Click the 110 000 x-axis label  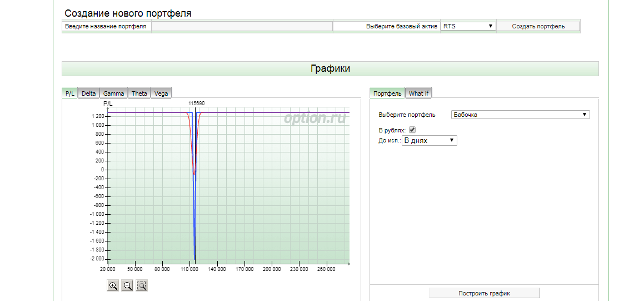click(x=189, y=269)
